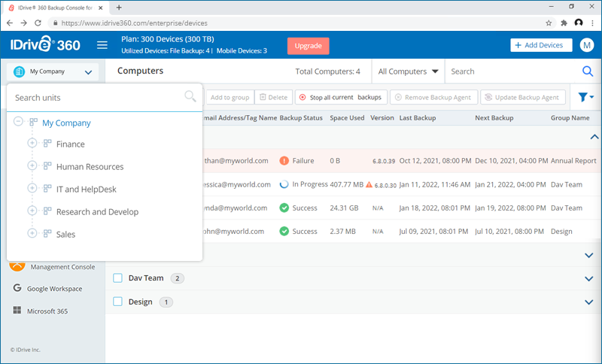Viewport: 602px width, 364px height.
Task: Click Remove Backup Agent button
Action: coord(433,98)
